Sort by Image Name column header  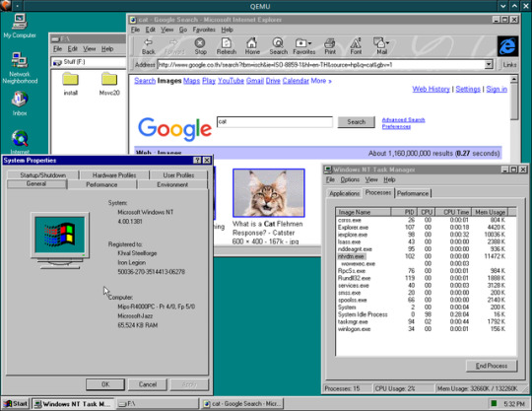(x=363, y=212)
